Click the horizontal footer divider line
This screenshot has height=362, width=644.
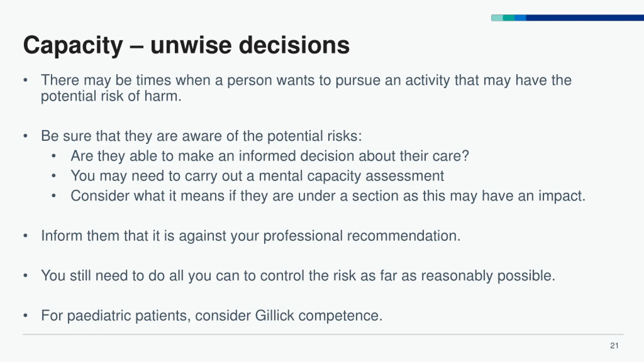click(323, 335)
